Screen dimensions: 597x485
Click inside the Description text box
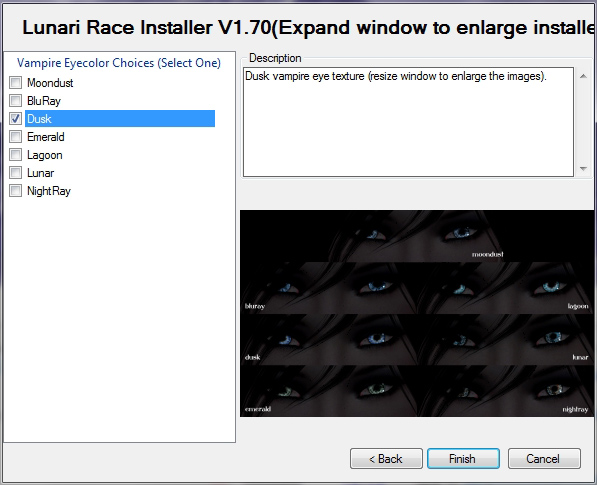(408, 122)
